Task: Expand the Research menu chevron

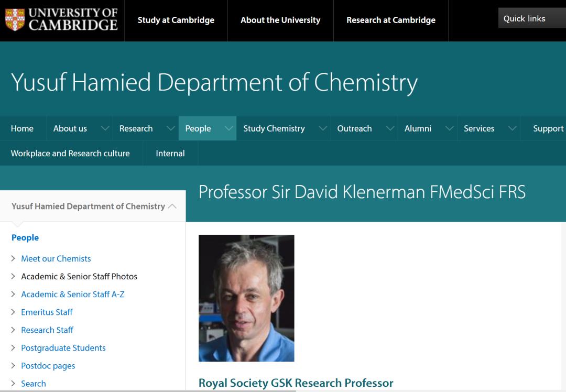Action: [x=171, y=128]
